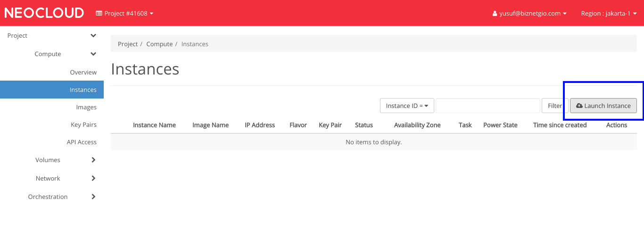This screenshot has width=644, height=239.
Task: Navigate to API Access
Action: 82,142
